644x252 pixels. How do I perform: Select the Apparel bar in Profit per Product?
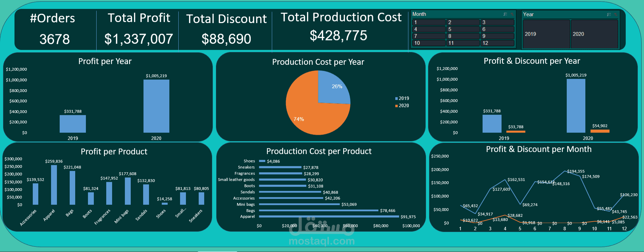[x=54, y=185]
